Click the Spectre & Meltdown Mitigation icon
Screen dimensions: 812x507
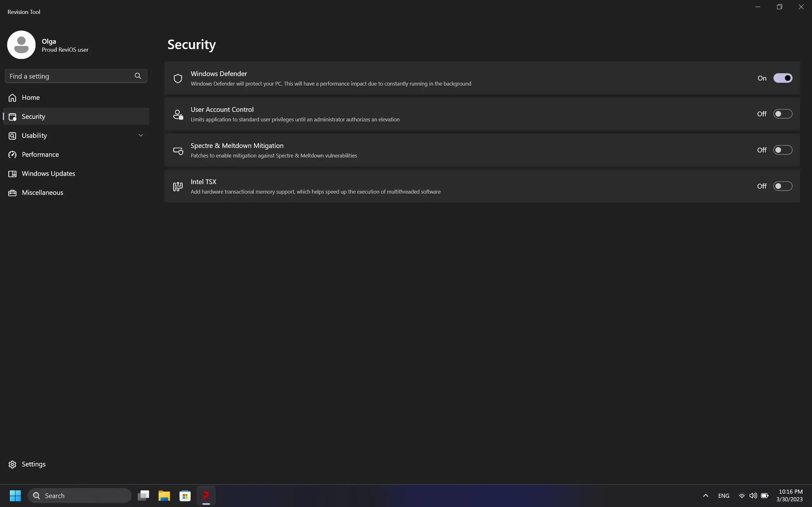tap(178, 151)
